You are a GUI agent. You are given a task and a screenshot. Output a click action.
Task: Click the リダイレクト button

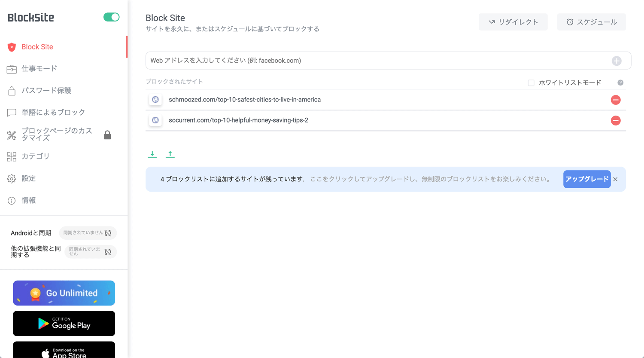[x=513, y=22]
